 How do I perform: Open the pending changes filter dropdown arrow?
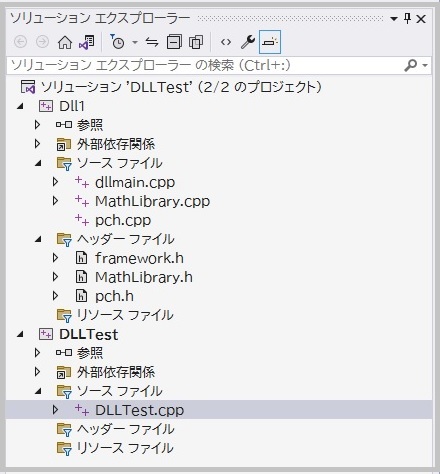(x=135, y=42)
